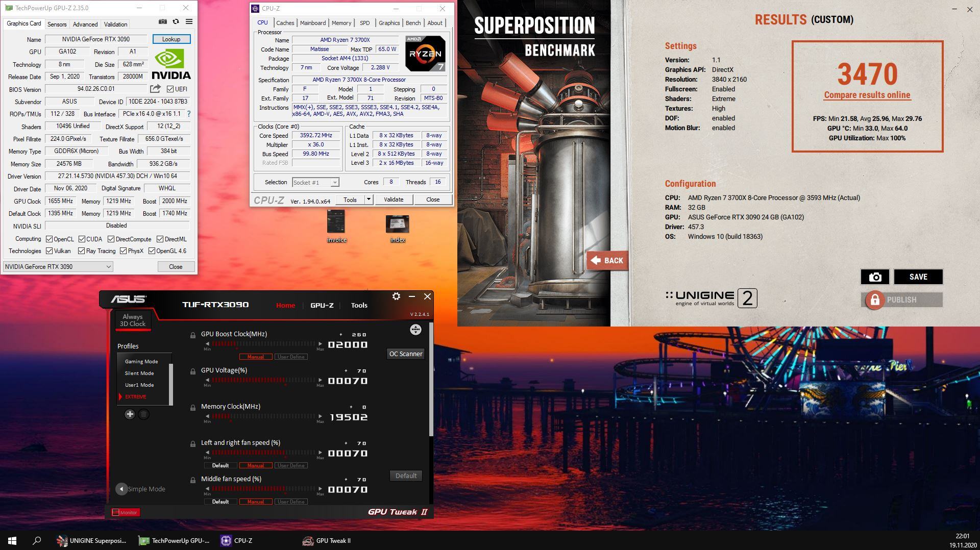Launch the OC Scanner in GPU Tweak
This screenshot has width=980, height=550.
point(406,354)
